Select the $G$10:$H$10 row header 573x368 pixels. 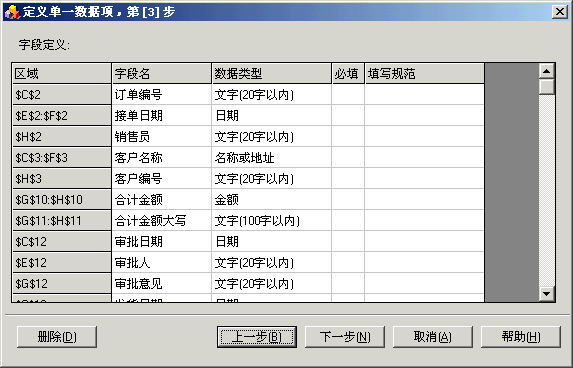[x=62, y=200]
